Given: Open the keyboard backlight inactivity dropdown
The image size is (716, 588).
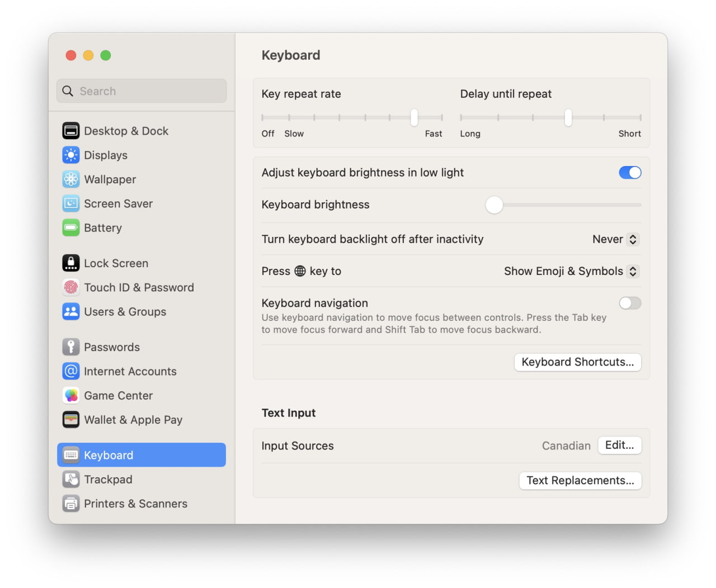Looking at the screenshot, I should 615,239.
